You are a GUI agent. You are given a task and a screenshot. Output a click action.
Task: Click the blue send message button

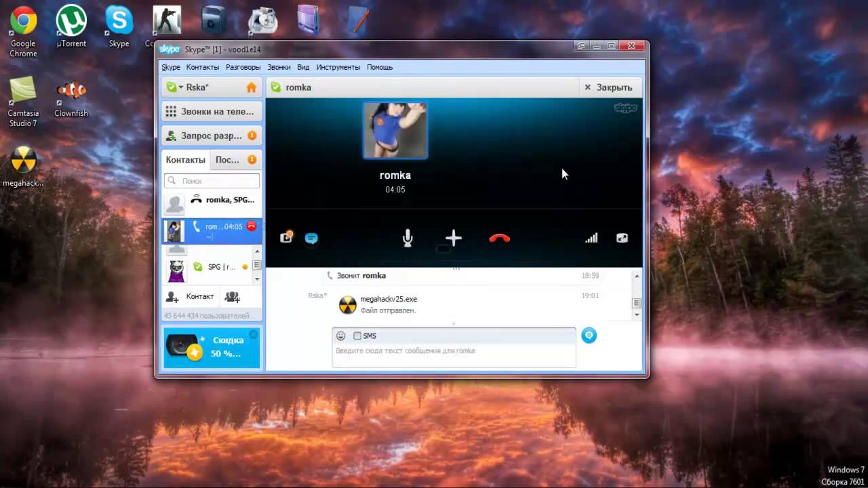coord(589,335)
